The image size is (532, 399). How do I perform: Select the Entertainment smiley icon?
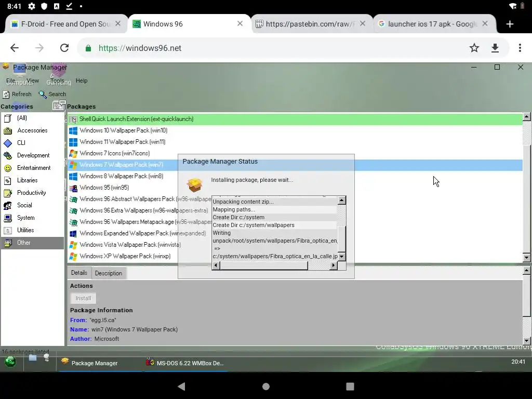point(8,168)
